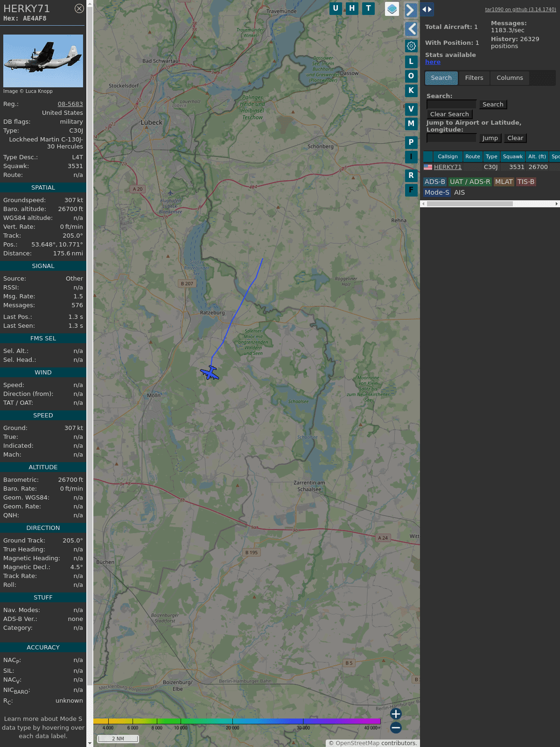560x747 pixels.
Task: Click info panel scrollbar down arrow
Action: click(x=90, y=743)
